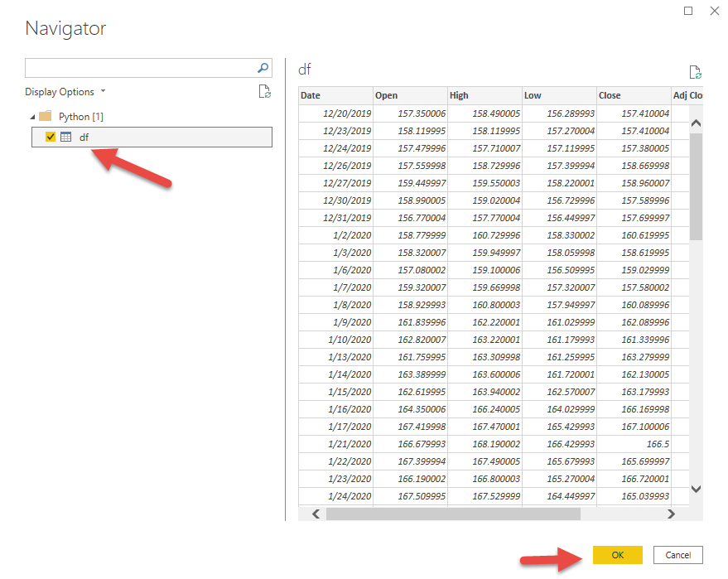Image resolution: width=728 pixels, height=579 pixels.
Task: Click the Python [1] folder label
Action: tap(81, 117)
